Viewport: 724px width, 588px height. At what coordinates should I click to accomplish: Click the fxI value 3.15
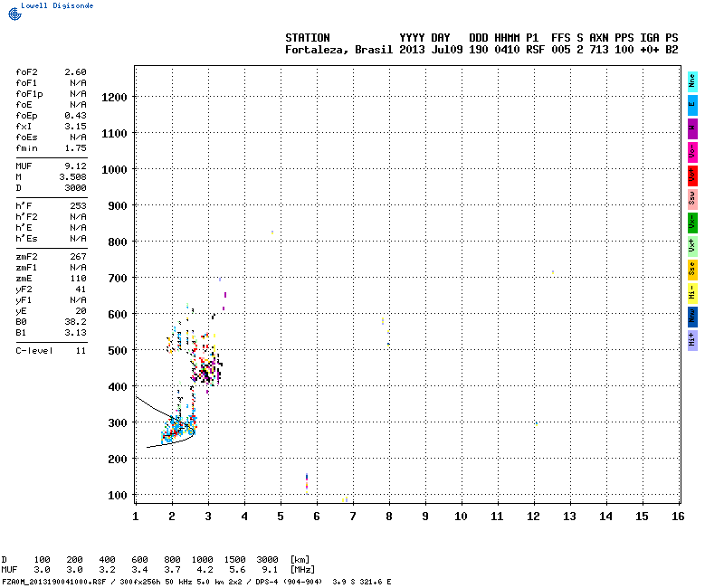(75, 127)
